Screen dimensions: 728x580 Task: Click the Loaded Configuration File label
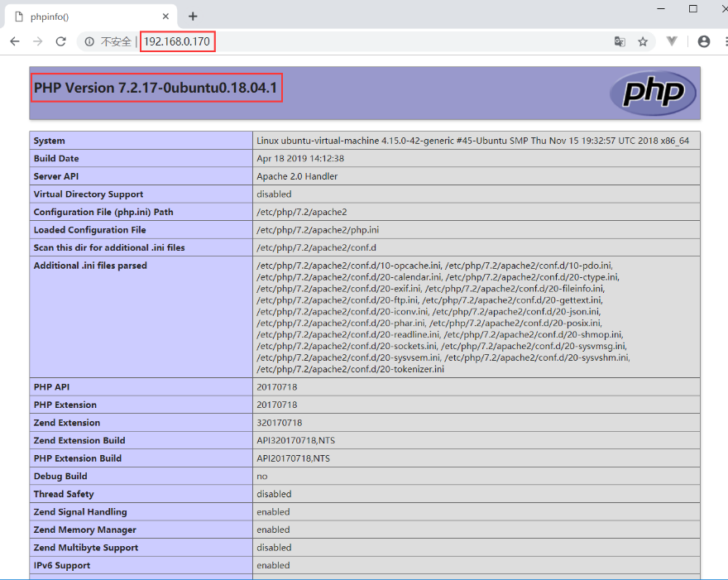[89, 230]
